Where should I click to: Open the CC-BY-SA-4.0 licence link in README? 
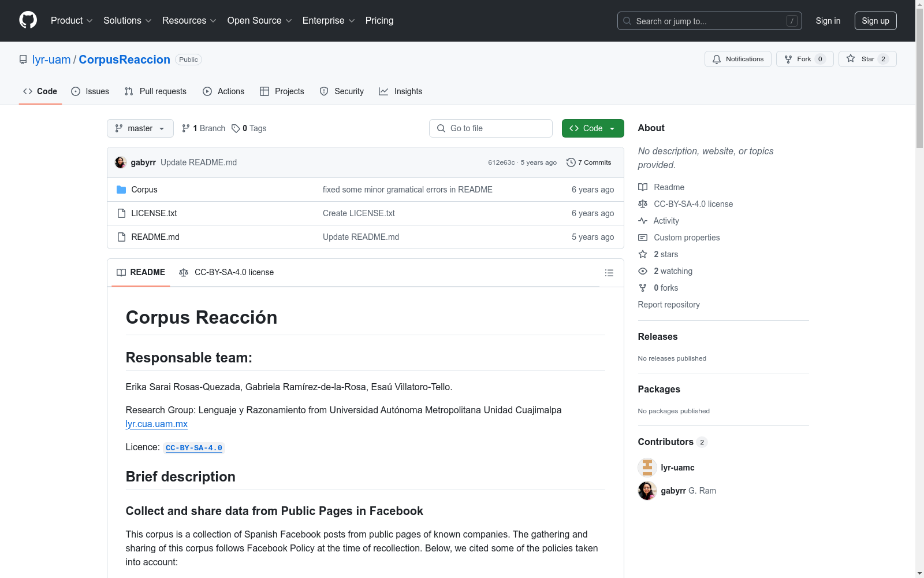click(194, 448)
